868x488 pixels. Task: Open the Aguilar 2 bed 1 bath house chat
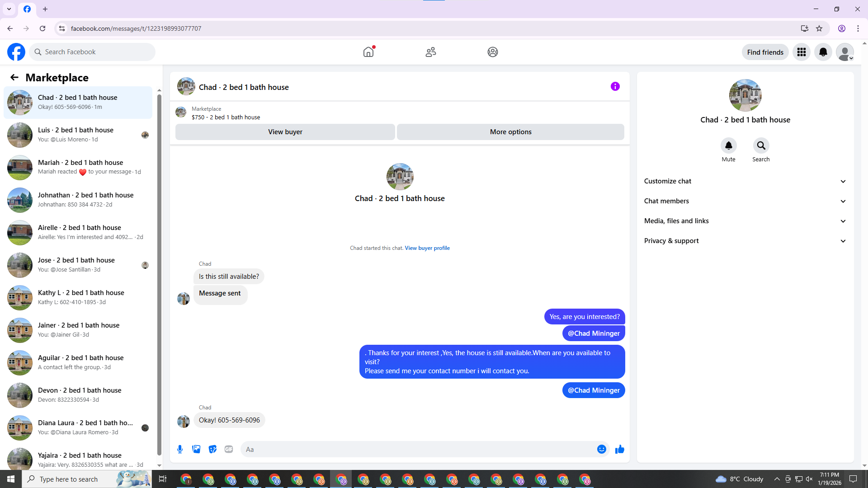pyautogui.click(x=78, y=362)
